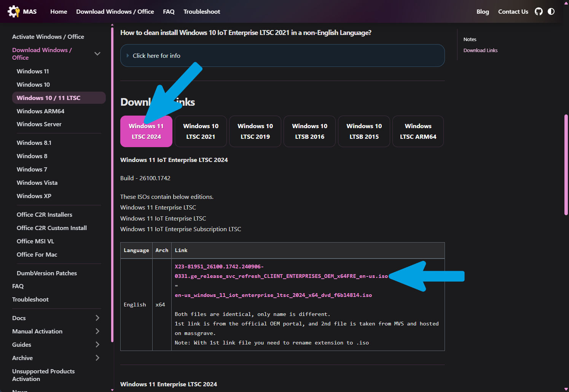Download the X23-81951 OEM x64FRE en-us.iso link

pyautogui.click(x=281, y=271)
